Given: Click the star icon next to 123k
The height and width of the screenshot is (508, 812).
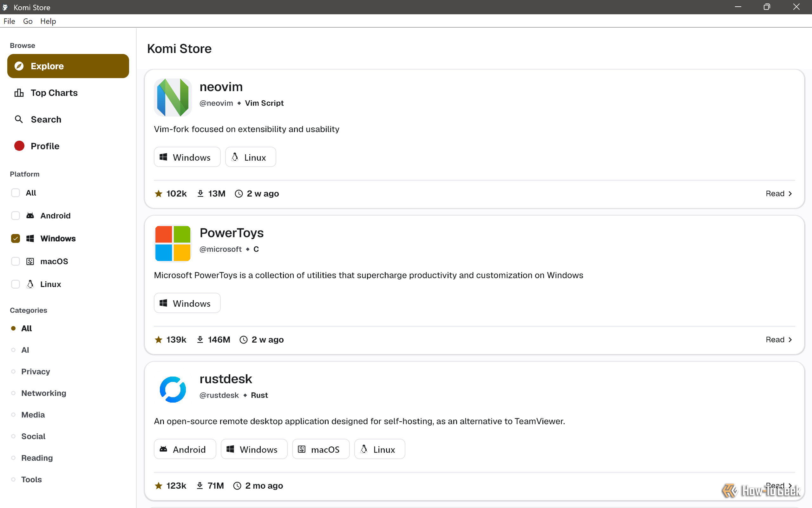Looking at the screenshot, I should click(x=158, y=485).
